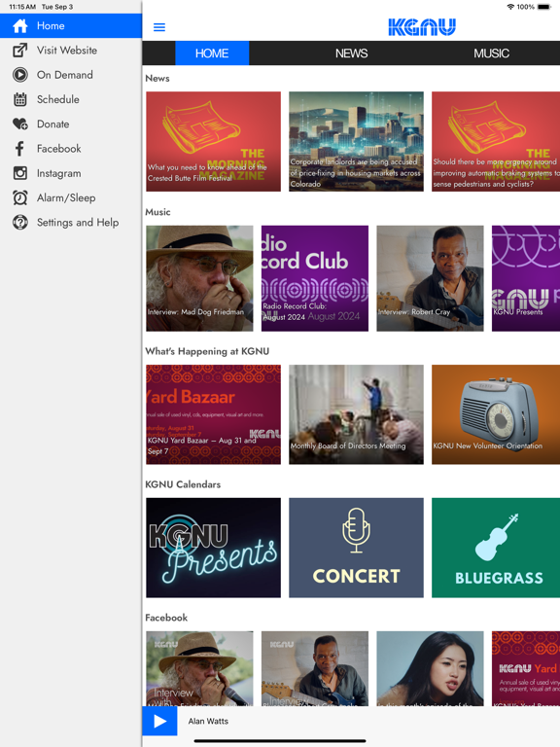The width and height of the screenshot is (560, 747).
Task: Click the Donate heart icon
Action: (20, 124)
